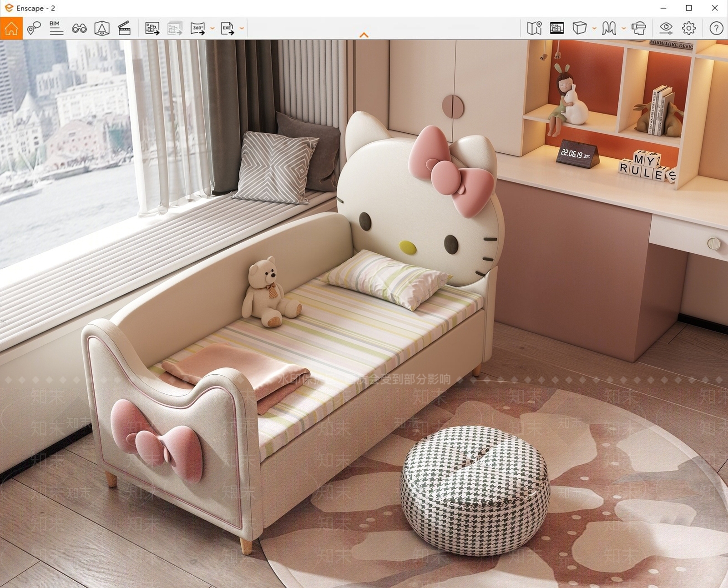728x588 pixels.
Task: Open General Settings gear icon
Action: click(x=689, y=28)
